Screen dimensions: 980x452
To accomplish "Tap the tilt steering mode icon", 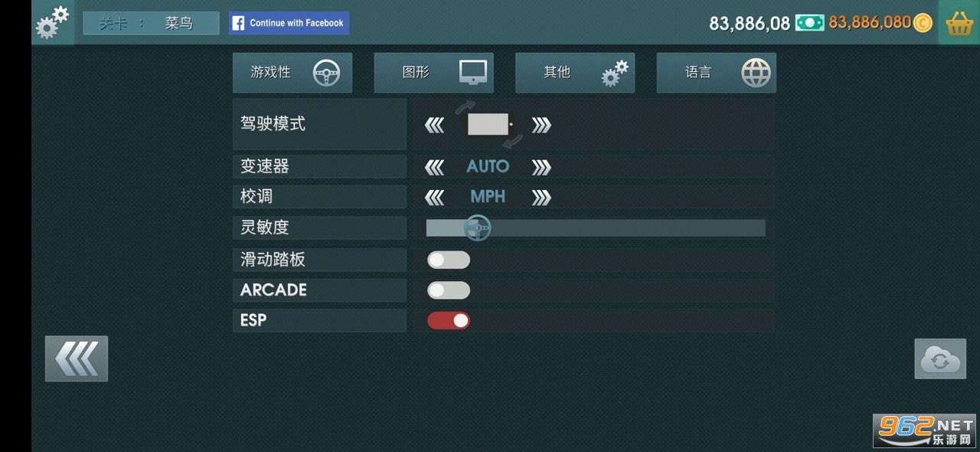I will 488,124.
